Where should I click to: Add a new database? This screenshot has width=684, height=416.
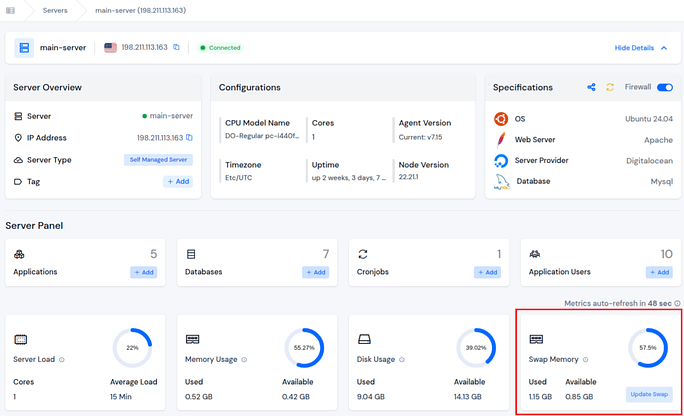315,272
